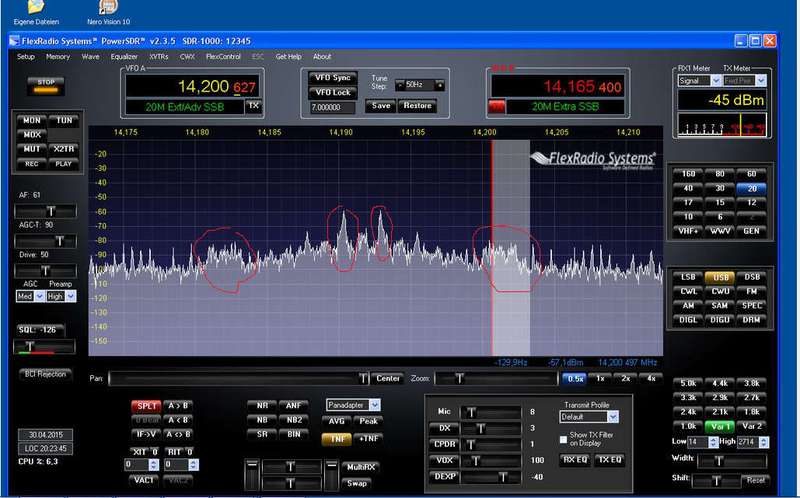
Task: Swap VFOs with A <> B
Action: click(178, 435)
